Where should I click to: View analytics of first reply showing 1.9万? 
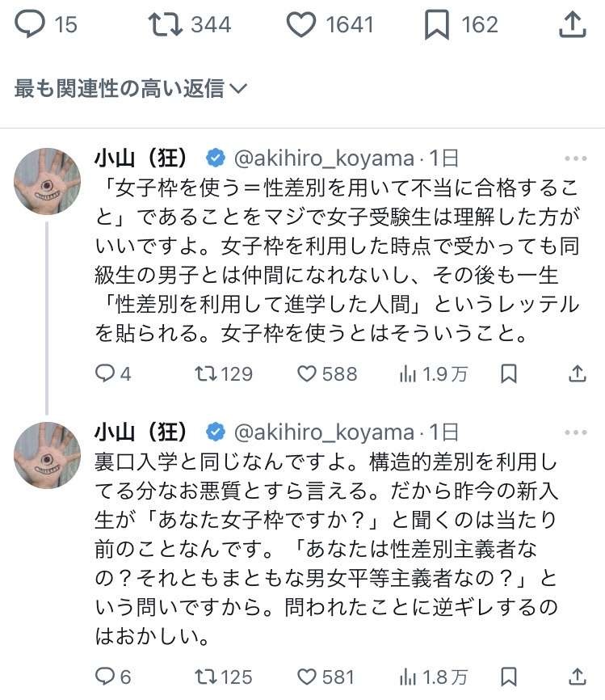[407, 373]
